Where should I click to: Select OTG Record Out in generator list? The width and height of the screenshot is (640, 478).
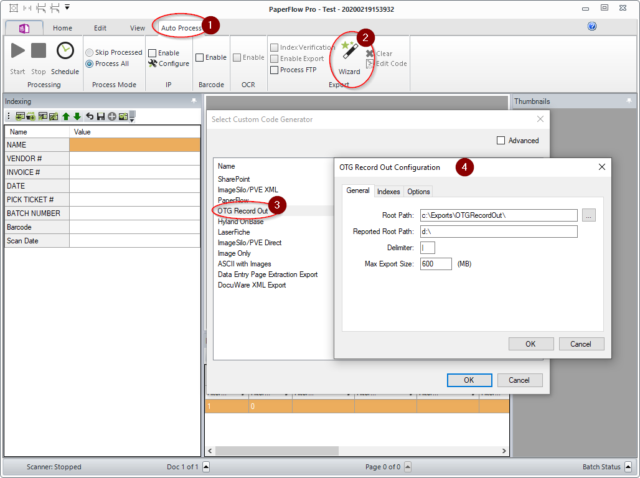pos(242,211)
